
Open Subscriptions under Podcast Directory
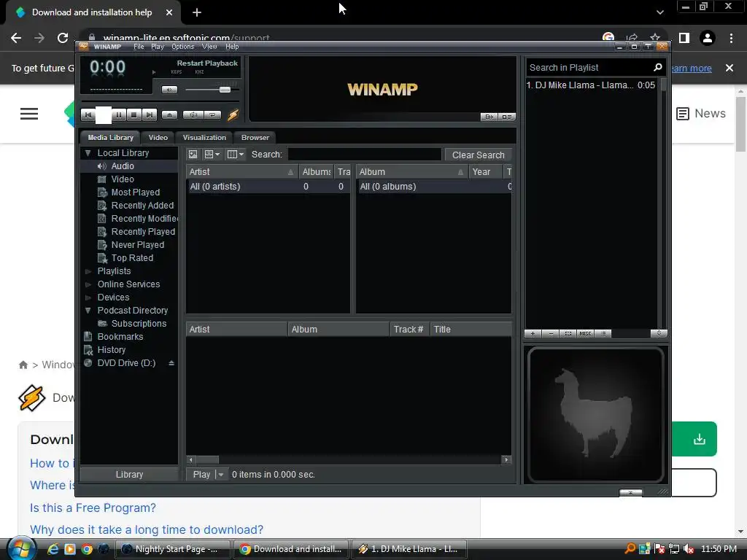139,323
